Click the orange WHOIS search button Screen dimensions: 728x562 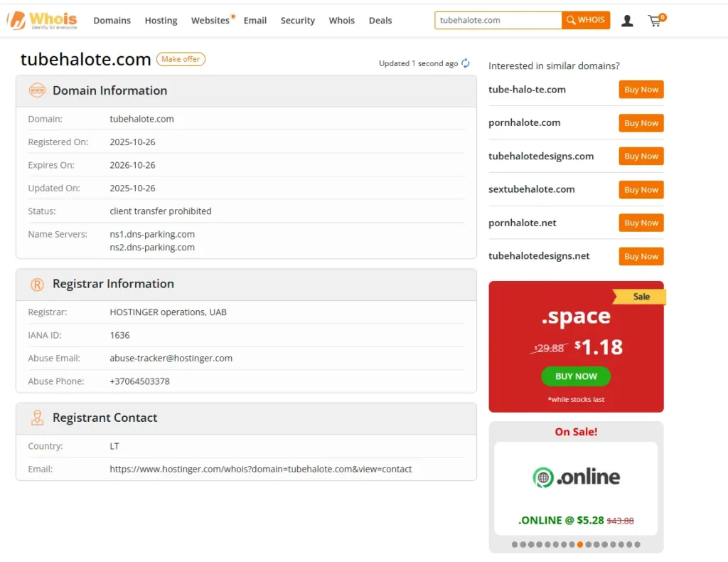point(586,20)
